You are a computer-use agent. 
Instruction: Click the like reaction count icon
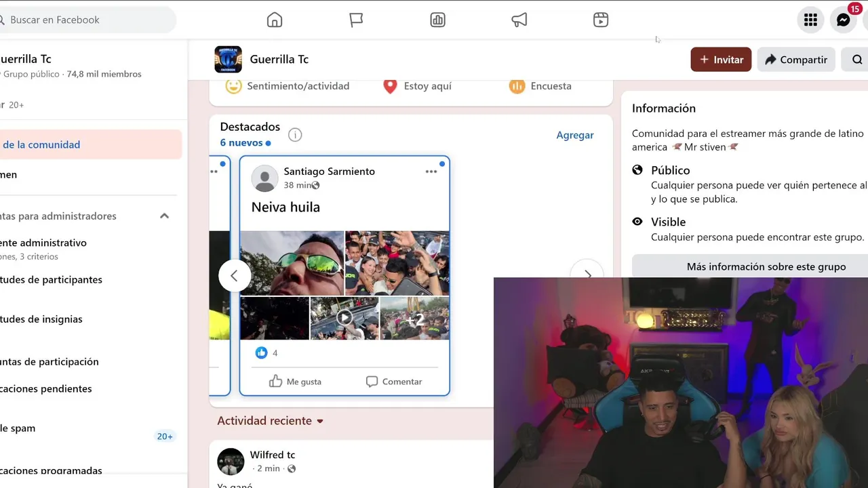point(261,352)
